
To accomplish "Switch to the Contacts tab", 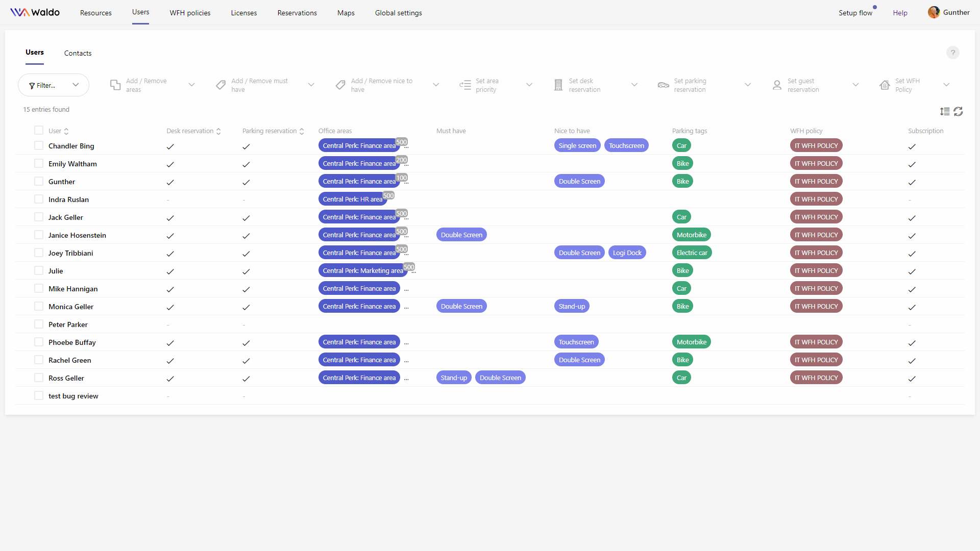I will [x=78, y=53].
